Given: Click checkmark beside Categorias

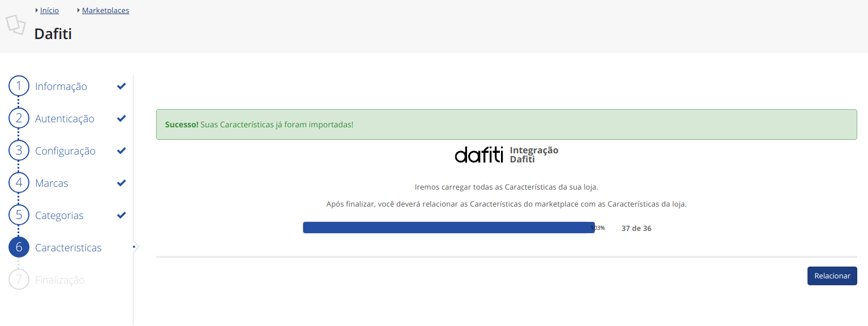Looking at the screenshot, I should 121,215.
